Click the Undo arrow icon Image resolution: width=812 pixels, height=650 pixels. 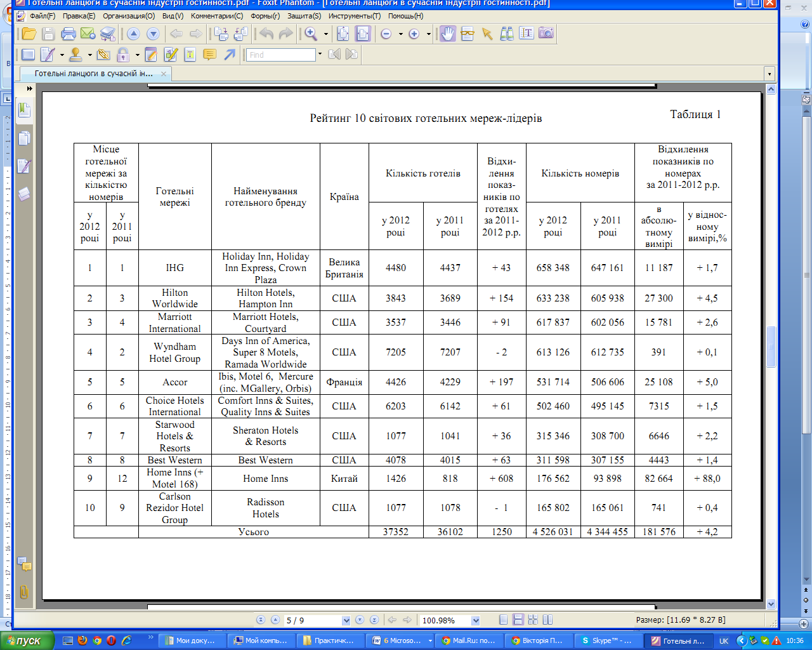(x=266, y=34)
